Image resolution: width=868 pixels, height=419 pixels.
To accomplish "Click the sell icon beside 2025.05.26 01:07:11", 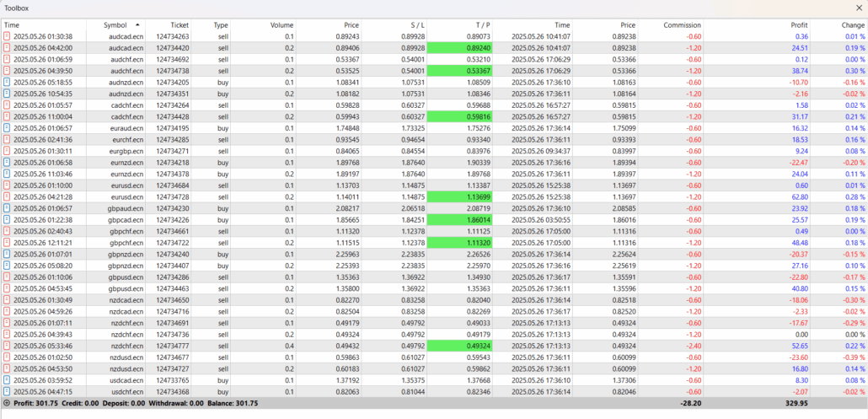I will click(7, 323).
